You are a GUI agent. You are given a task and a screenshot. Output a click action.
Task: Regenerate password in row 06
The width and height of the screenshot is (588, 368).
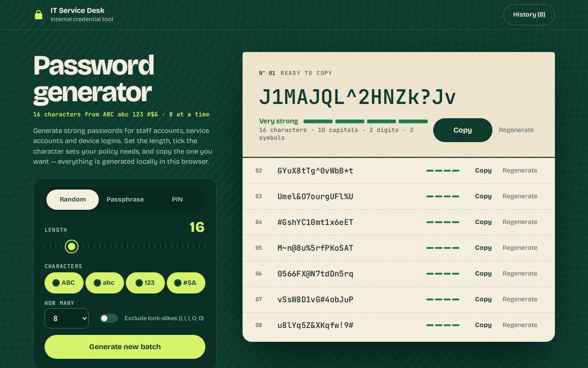tap(520, 274)
